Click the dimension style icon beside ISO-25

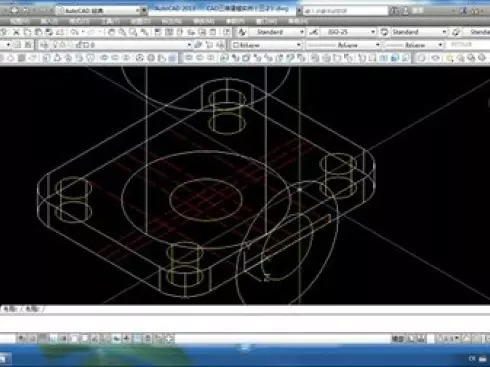(314, 32)
